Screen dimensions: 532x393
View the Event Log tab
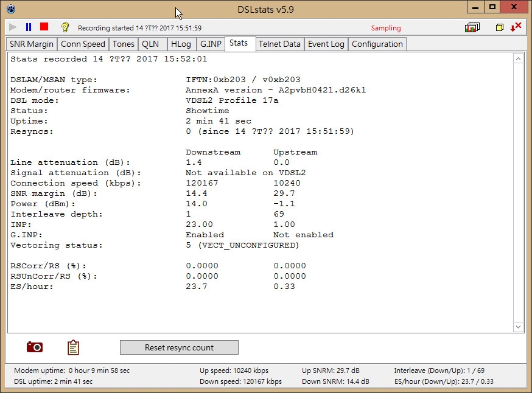326,44
